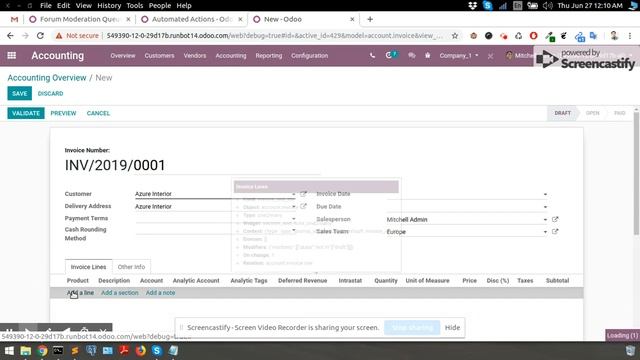Open the Accounting menu in navbar

[231, 56]
